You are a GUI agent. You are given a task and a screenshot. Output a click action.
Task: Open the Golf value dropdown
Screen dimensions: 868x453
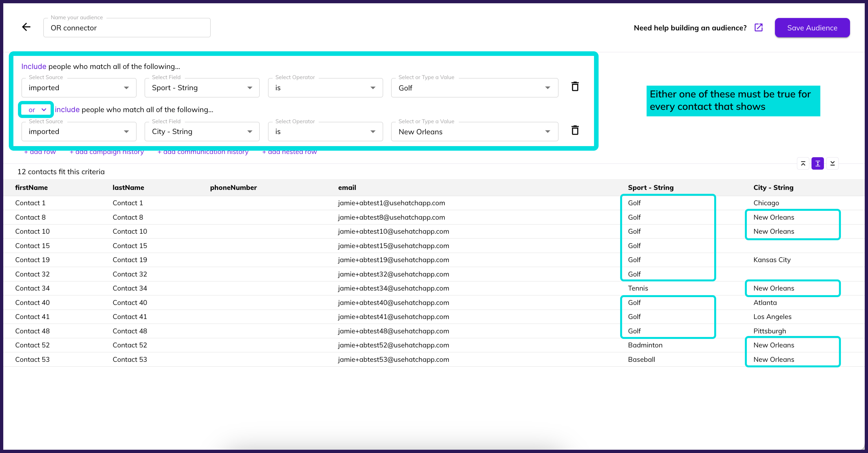click(474, 88)
